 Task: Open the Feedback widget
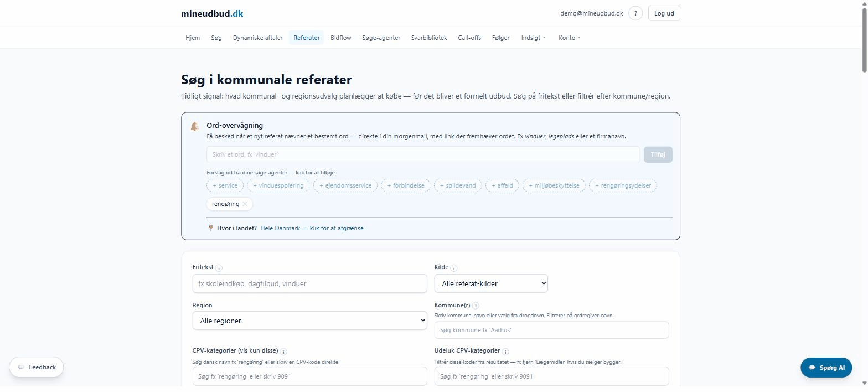37,367
